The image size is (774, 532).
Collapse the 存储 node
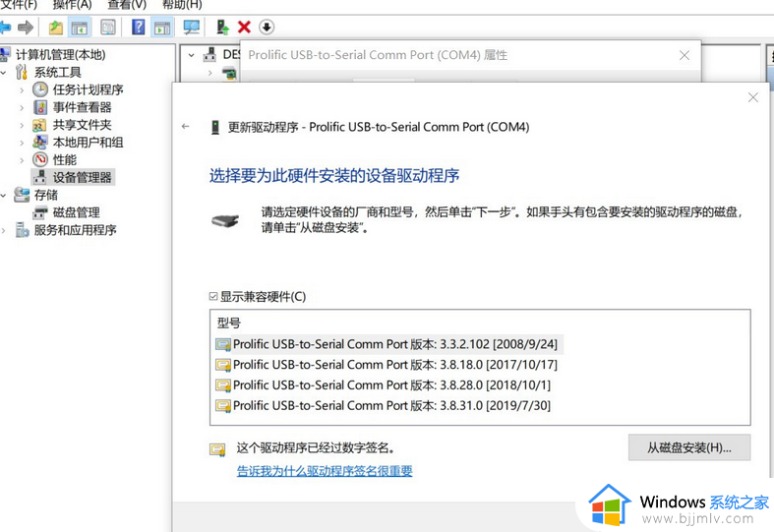pos(4,196)
